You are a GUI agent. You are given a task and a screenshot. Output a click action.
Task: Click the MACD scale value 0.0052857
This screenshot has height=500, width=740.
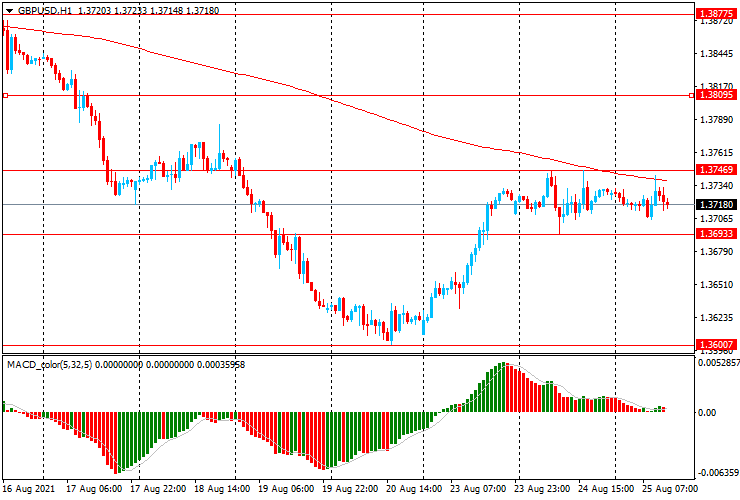pos(719,363)
